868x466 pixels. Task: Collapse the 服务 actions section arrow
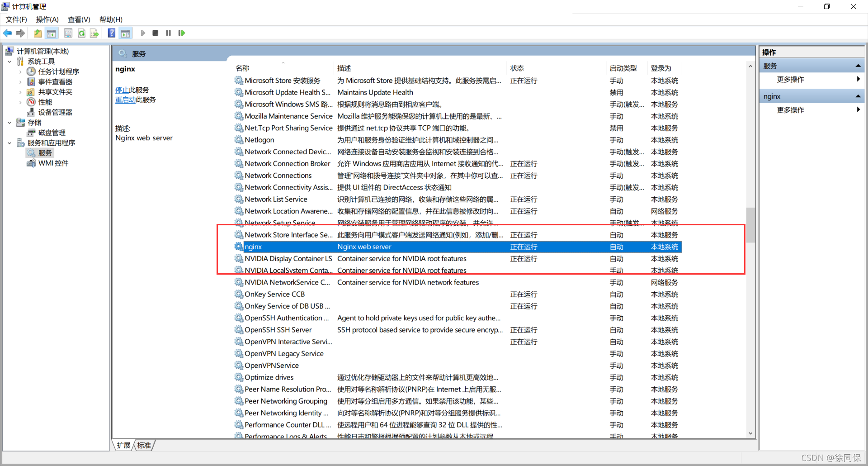(x=858, y=66)
